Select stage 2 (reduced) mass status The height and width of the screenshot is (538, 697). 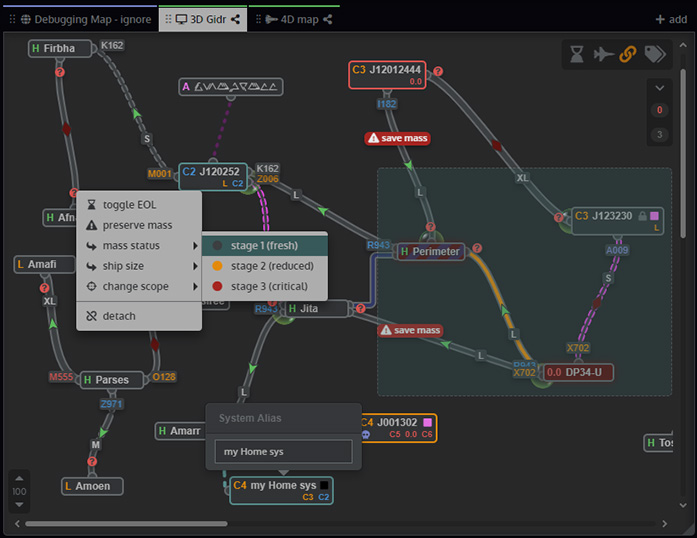click(271, 266)
